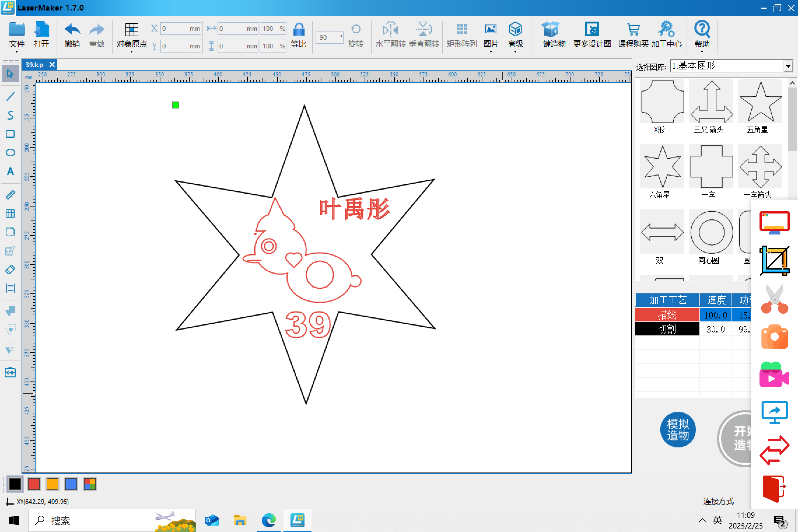Viewport: 798px width, 532px height.
Task: Select the ellipse tool
Action: pos(10,153)
